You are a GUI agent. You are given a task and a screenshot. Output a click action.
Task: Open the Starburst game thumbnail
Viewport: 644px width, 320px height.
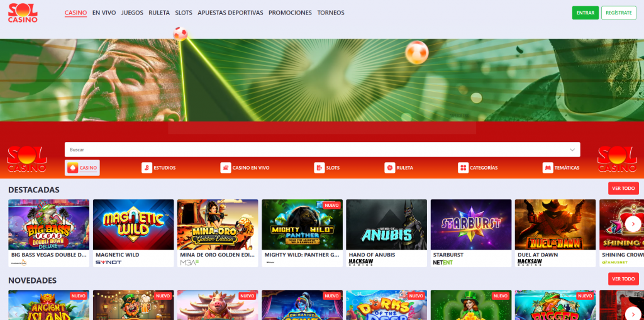click(x=471, y=224)
